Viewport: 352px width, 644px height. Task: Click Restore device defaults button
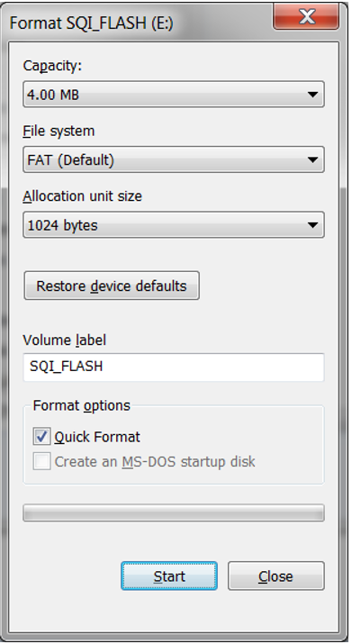(x=112, y=286)
